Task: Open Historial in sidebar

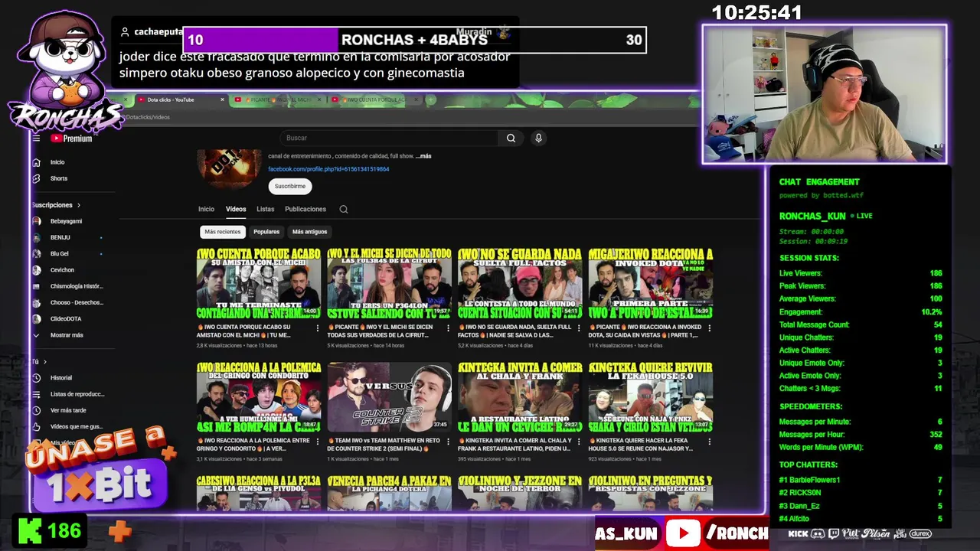Action: tap(60, 378)
